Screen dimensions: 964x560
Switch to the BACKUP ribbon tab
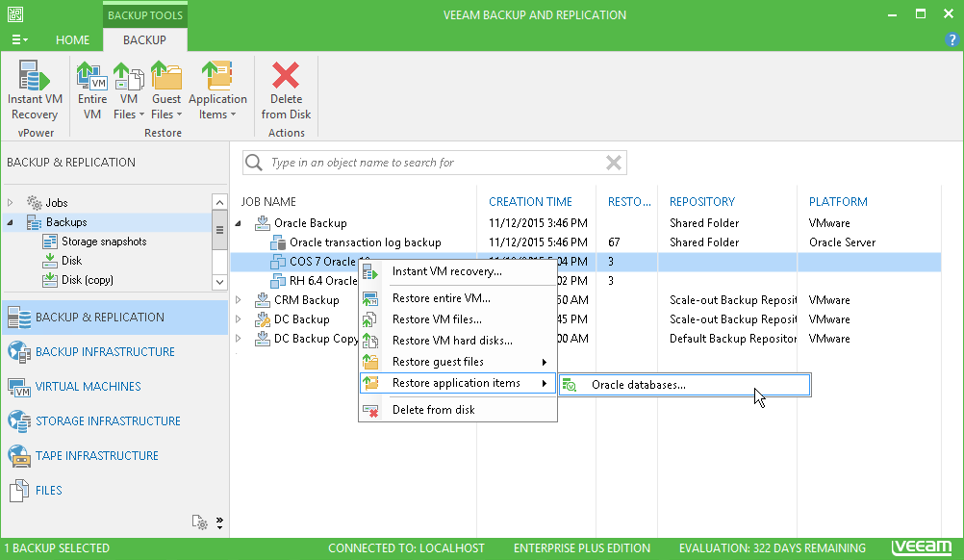(144, 40)
